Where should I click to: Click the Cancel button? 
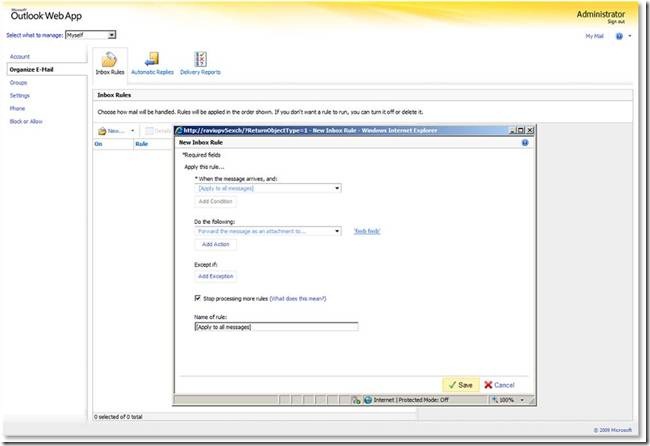pos(499,384)
